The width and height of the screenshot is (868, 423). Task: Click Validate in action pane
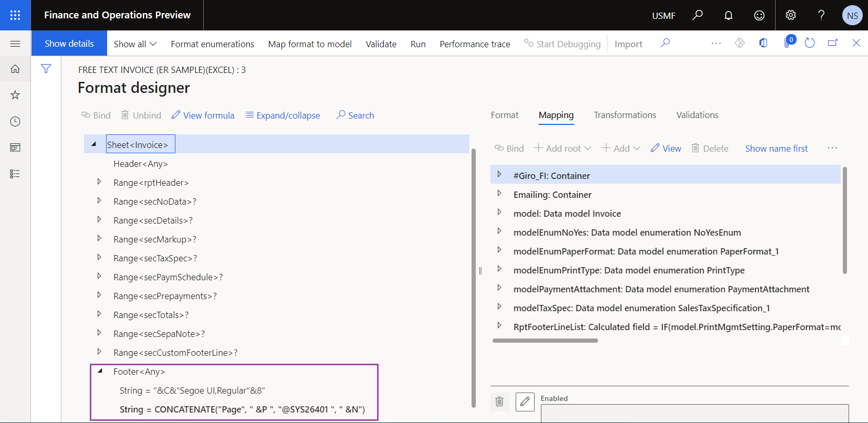381,44
